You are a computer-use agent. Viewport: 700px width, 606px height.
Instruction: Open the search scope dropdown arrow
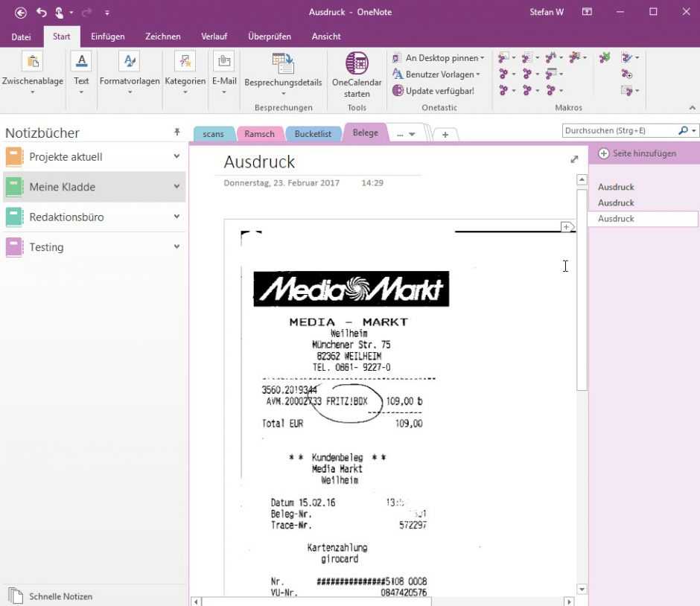[694, 131]
